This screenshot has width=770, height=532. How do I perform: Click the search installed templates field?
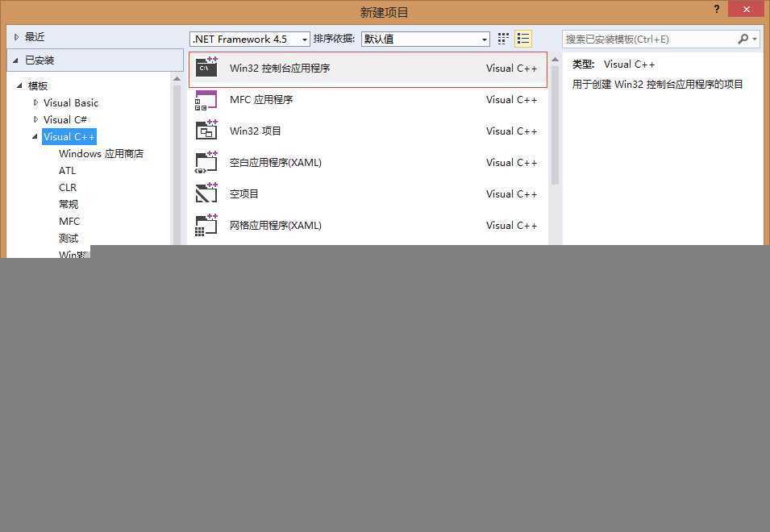click(x=649, y=39)
